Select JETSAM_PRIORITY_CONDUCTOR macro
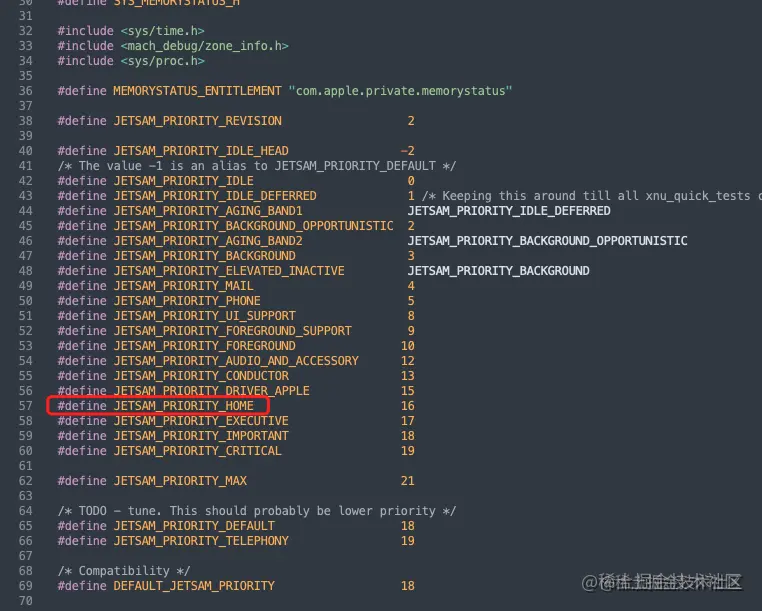Viewport: 762px width, 611px height. (x=201, y=376)
